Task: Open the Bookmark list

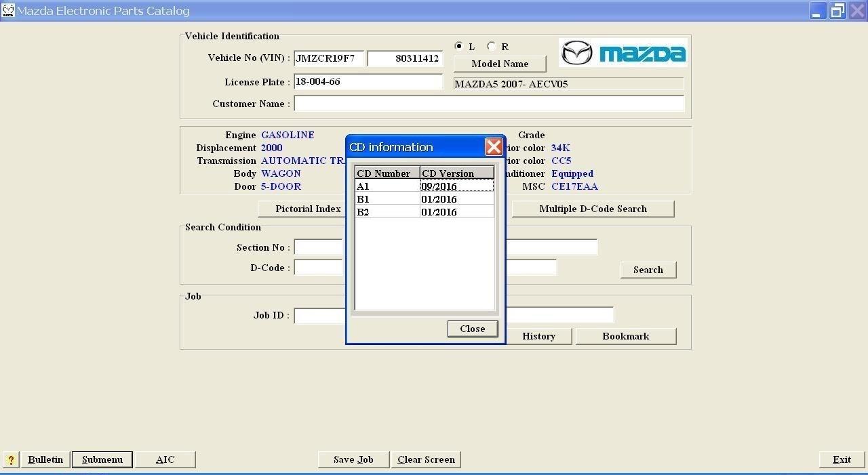Action: (625, 335)
